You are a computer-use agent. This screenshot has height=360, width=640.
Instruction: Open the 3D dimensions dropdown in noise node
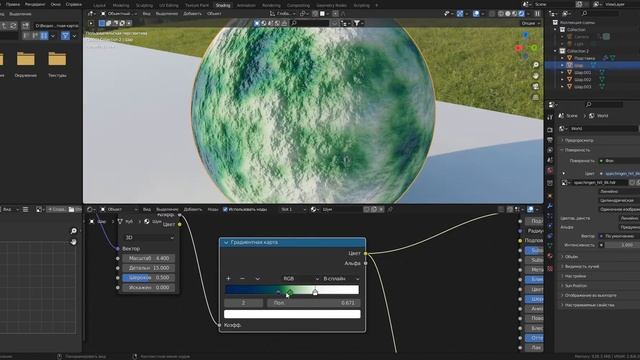[149, 238]
